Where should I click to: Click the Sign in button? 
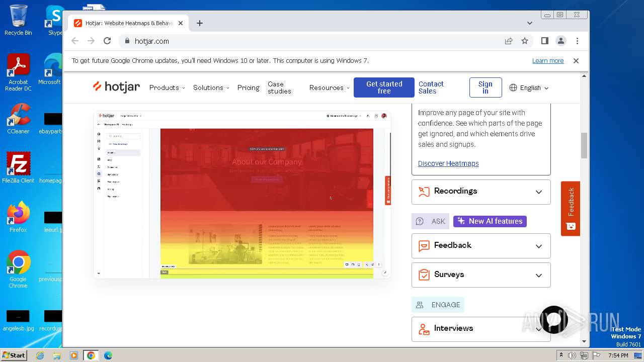tap(486, 87)
